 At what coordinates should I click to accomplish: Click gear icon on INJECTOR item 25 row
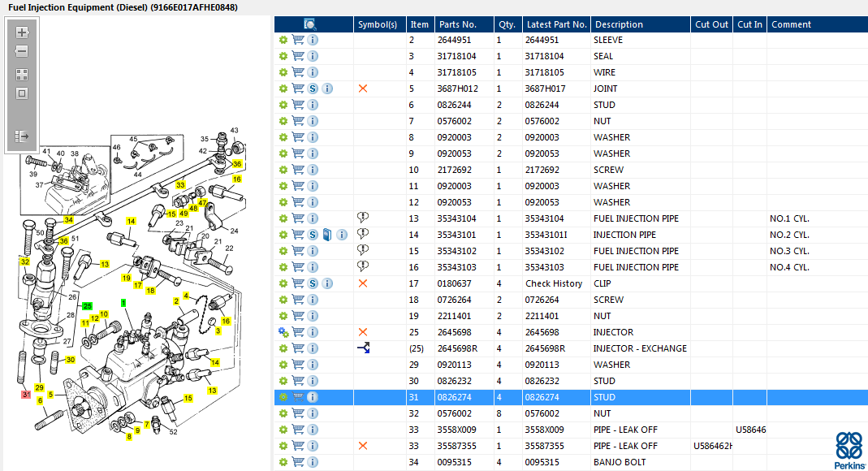tap(283, 332)
